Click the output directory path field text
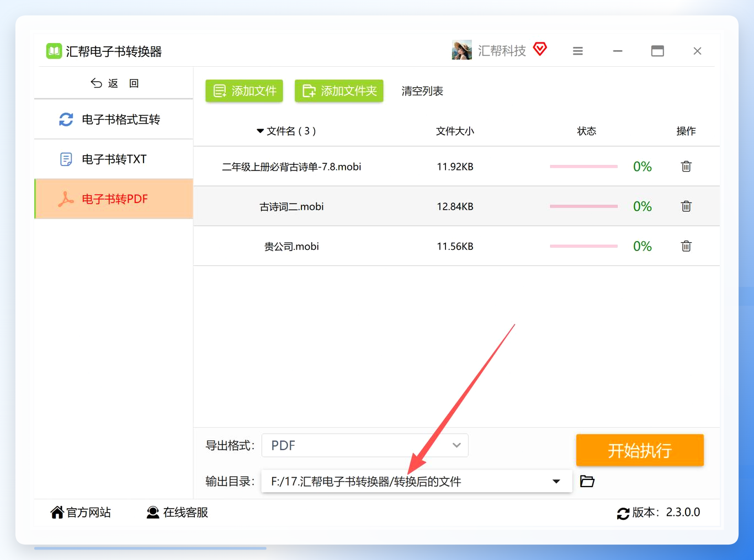Image resolution: width=754 pixels, height=560 pixels. tap(366, 482)
